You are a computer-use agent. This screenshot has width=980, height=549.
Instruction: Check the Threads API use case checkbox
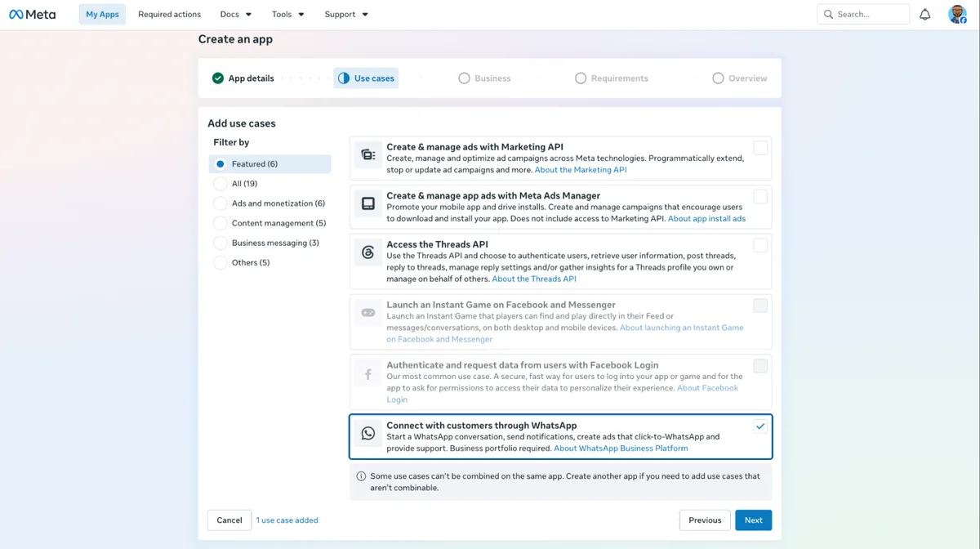[760, 245]
